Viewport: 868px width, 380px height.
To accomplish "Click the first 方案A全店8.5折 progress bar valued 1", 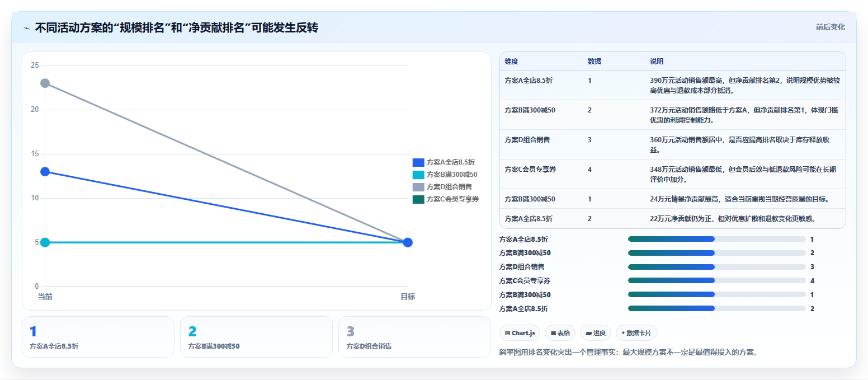I will point(717,239).
